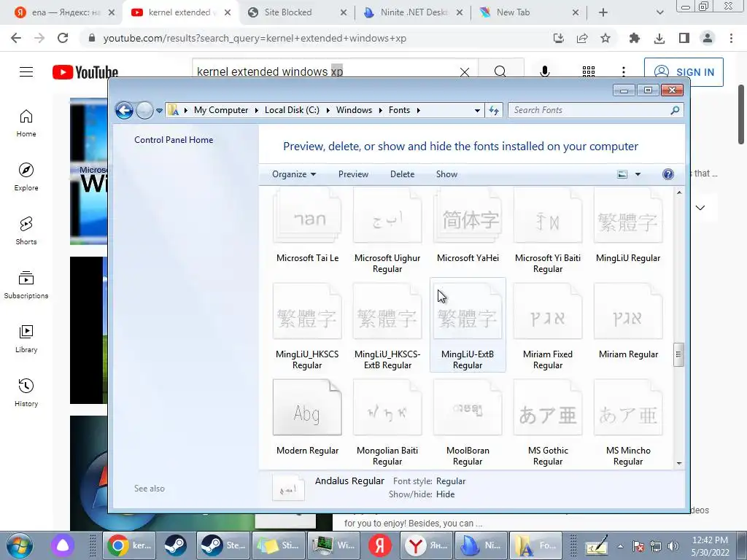The width and height of the screenshot is (747, 560).
Task: Switch to the Ninite .NET tab
Action: click(x=413, y=13)
